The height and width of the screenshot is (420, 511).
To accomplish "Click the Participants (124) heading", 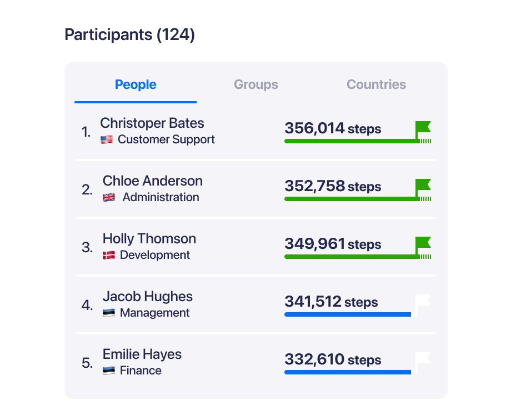I will pyautogui.click(x=130, y=34).
